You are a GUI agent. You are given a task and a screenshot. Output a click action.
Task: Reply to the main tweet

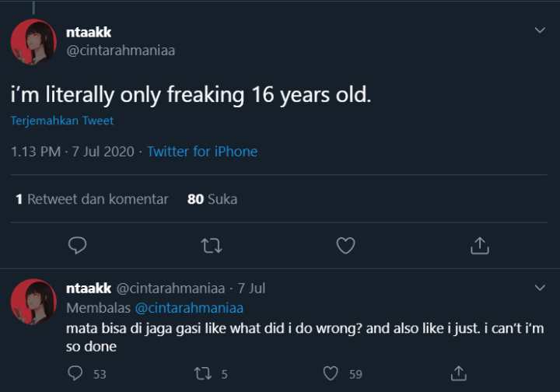76,246
